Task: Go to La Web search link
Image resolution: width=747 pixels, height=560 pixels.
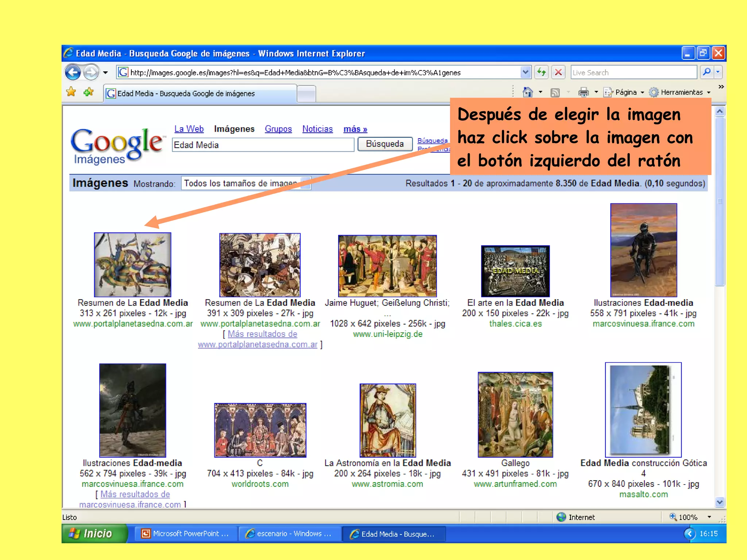Action: click(189, 129)
